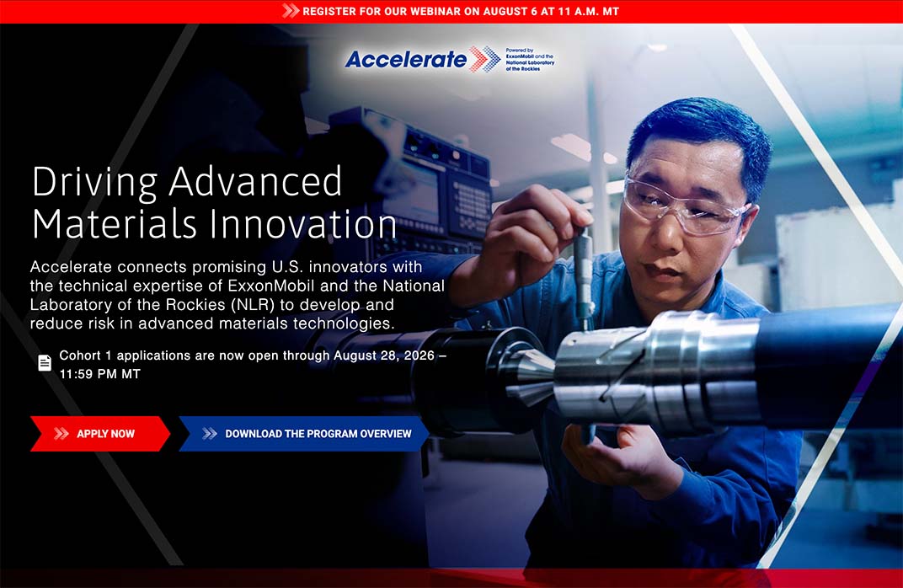
Task: Click the paragraph starting 'Accelerate connects promising'
Action: point(238,295)
